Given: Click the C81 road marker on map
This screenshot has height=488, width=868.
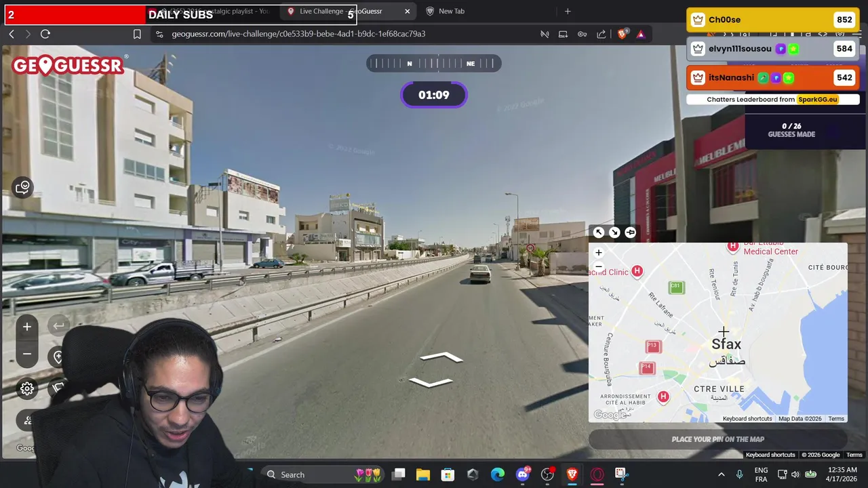Looking at the screenshot, I should (675, 287).
